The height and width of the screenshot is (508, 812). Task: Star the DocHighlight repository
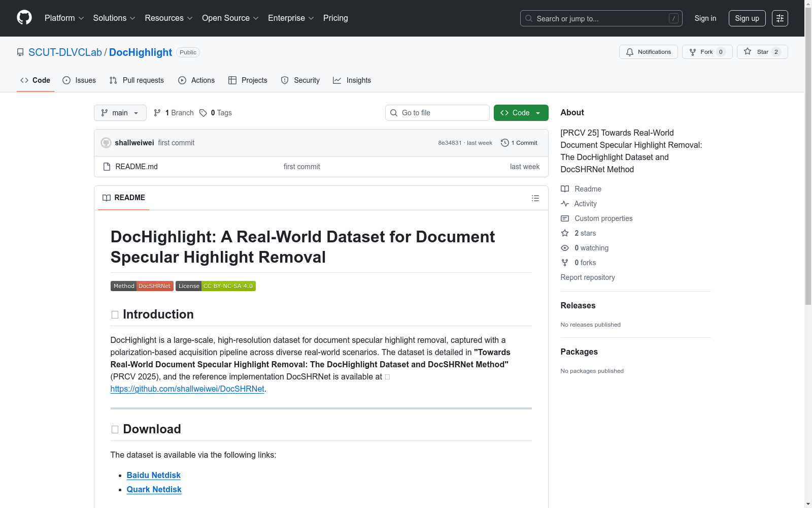click(762, 52)
